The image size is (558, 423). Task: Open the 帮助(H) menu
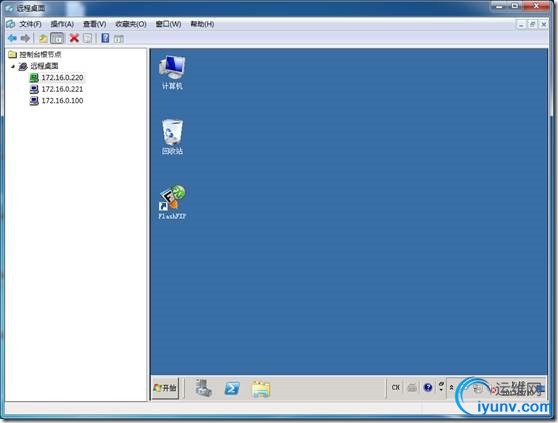(202, 24)
